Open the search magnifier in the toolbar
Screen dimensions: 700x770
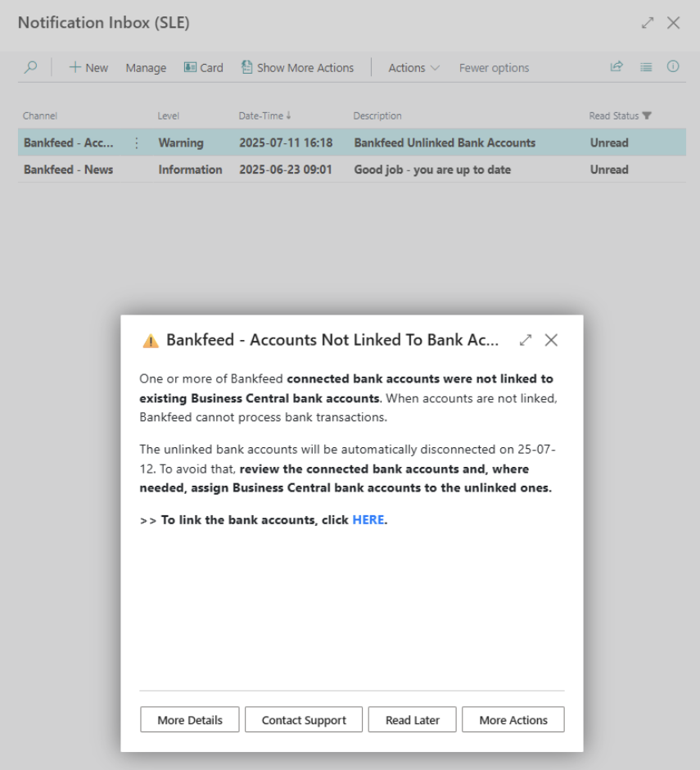(x=30, y=67)
